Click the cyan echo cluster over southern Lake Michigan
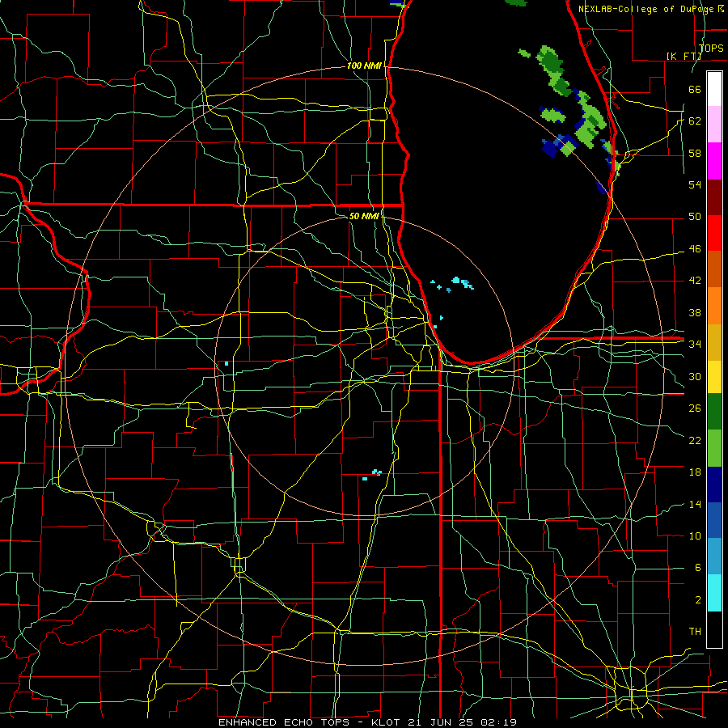Viewport: 728px width, 728px height. [463, 283]
